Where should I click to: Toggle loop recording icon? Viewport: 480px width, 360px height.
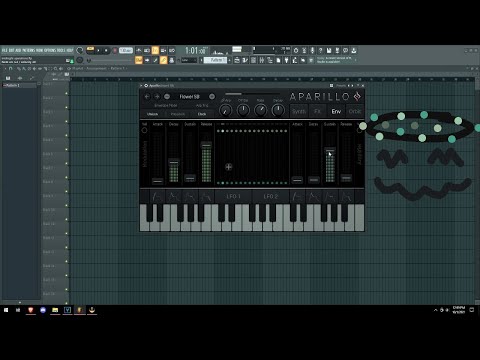tap(172, 50)
